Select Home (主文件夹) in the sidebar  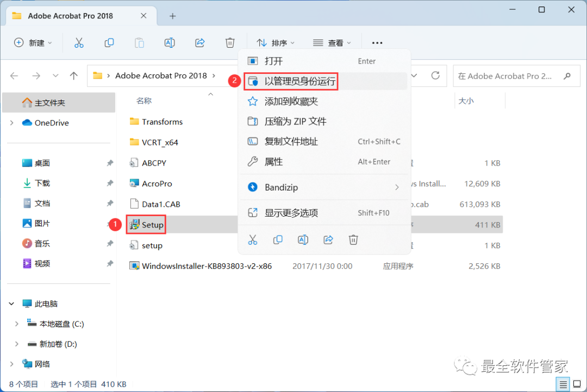pyautogui.click(x=59, y=103)
